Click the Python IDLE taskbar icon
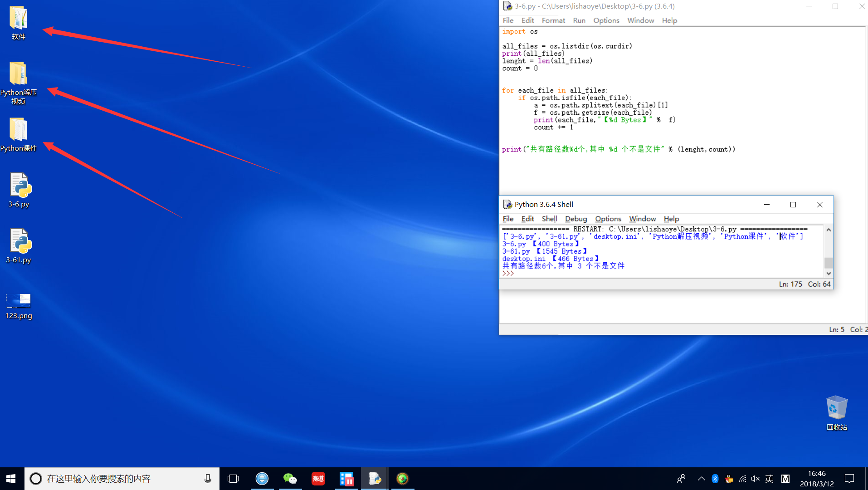Viewport: 868px width, 490px height. tap(375, 479)
